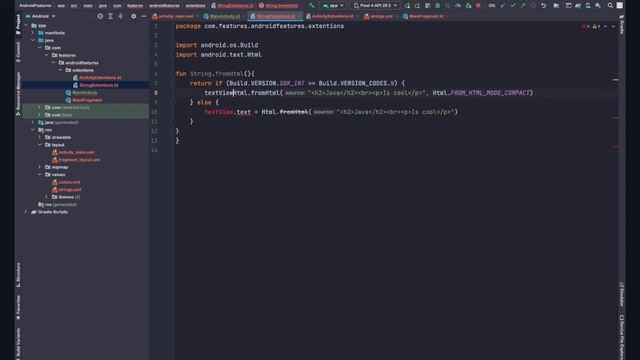This screenshot has width=640, height=360.
Task: Switch to the strings.xml editor tab
Action: click(381, 16)
